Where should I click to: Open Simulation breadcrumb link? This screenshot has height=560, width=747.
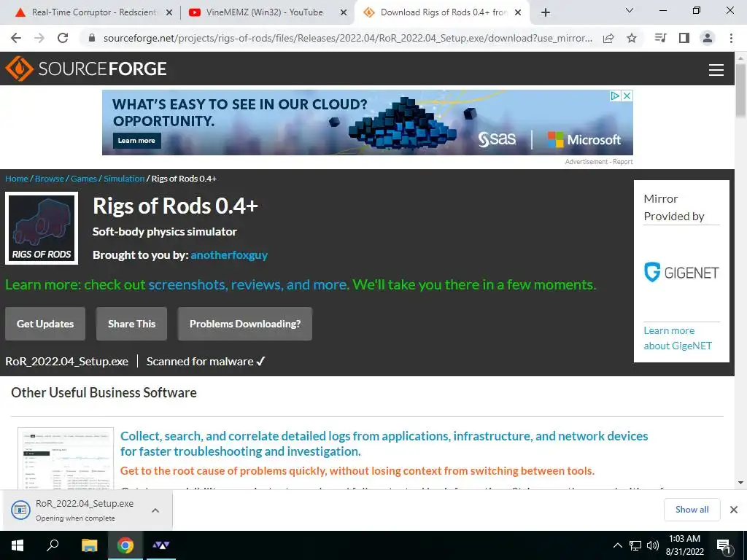(124, 179)
